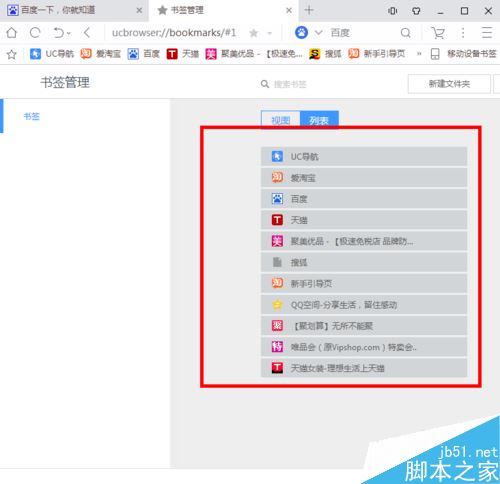Open the three-dot more options icon
Screen dimensions: 500x484
tap(463, 33)
